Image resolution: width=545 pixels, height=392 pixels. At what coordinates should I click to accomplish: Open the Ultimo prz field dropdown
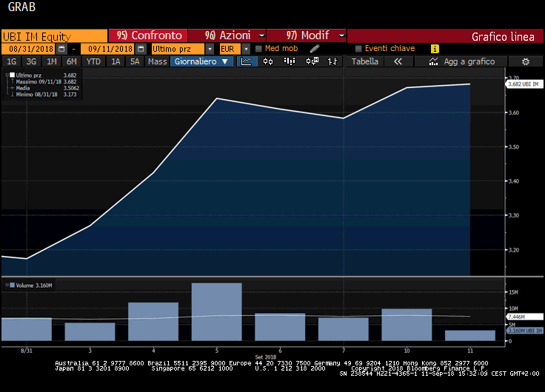coord(210,49)
